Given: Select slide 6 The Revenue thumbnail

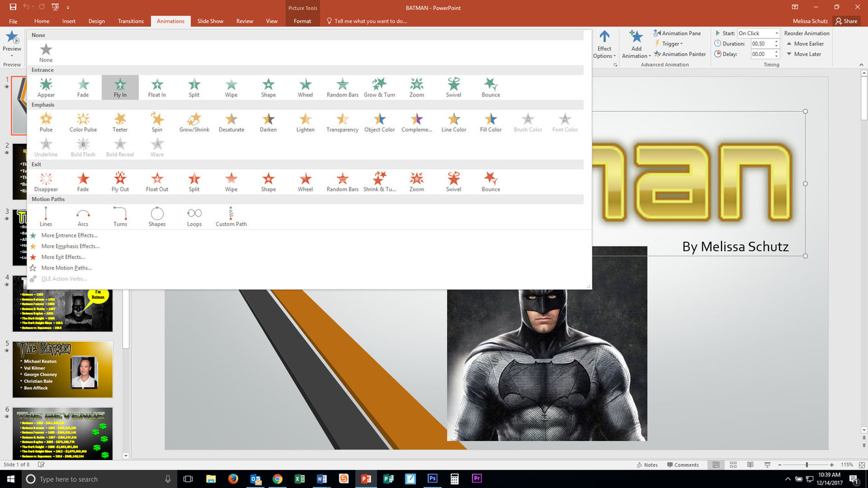Looking at the screenshot, I should coord(62,433).
